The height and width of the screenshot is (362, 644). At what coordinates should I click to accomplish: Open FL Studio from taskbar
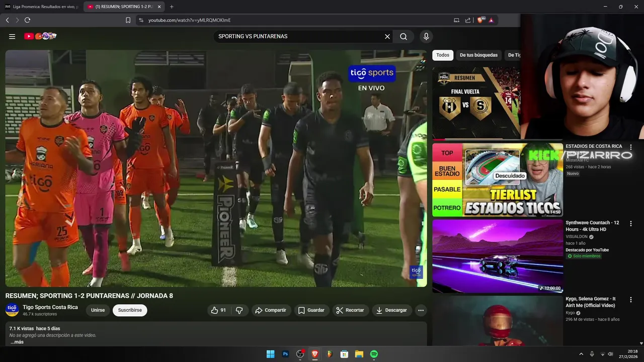pyautogui.click(x=330, y=354)
